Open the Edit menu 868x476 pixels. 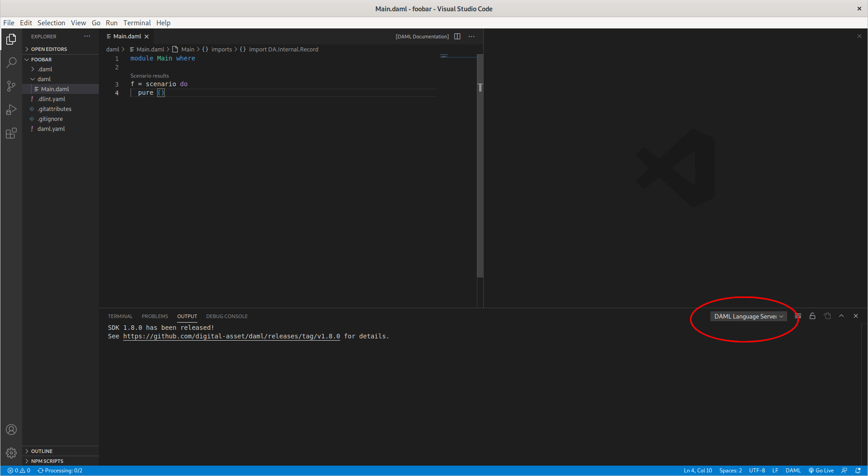[26, 23]
